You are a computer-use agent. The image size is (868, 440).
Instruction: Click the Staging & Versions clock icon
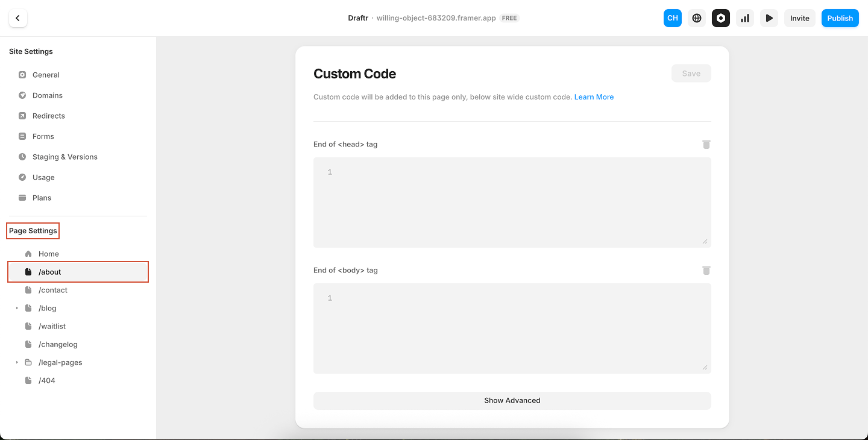point(22,157)
